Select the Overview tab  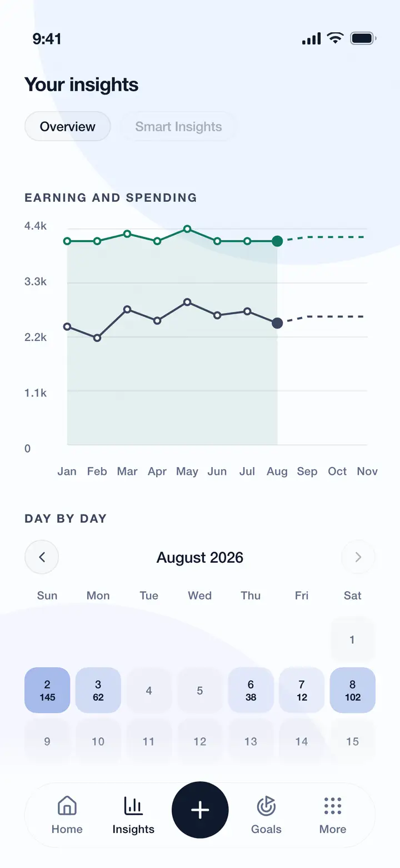[x=68, y=126]
